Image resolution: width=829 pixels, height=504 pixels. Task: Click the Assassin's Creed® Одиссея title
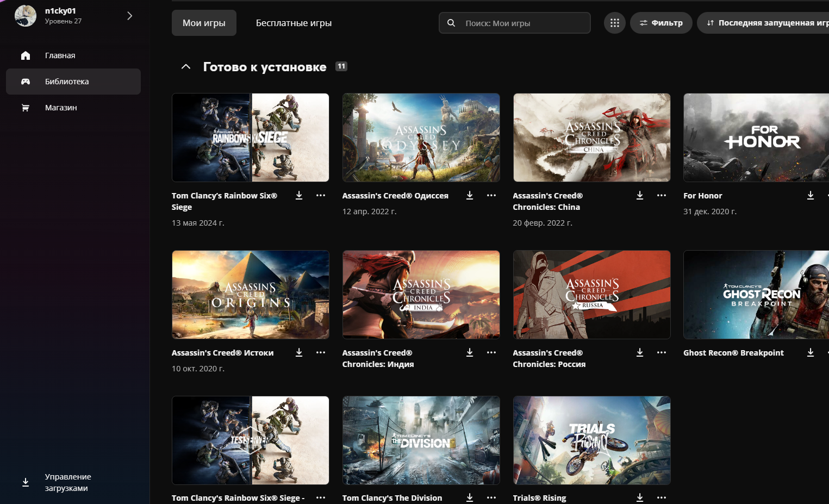coord(395,196)
